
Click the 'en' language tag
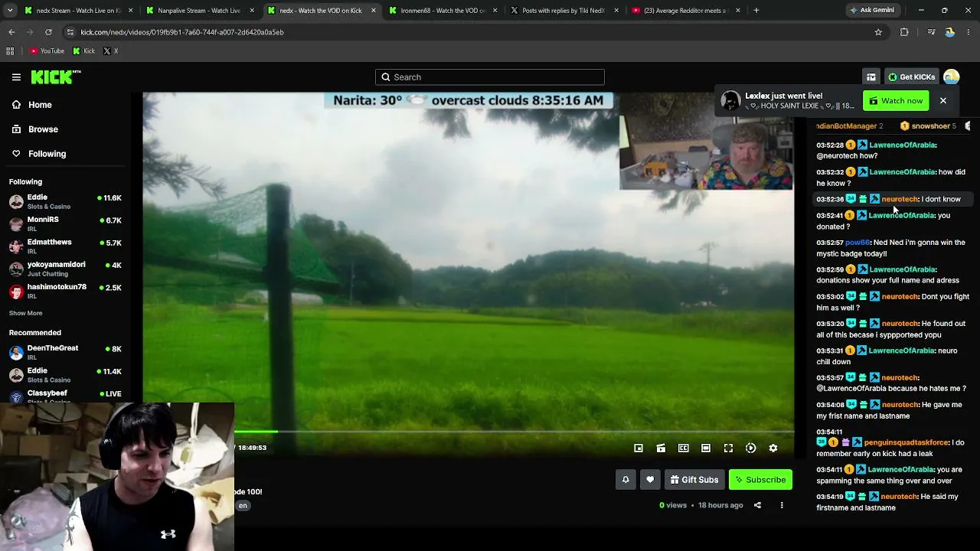tap(243, 506)
